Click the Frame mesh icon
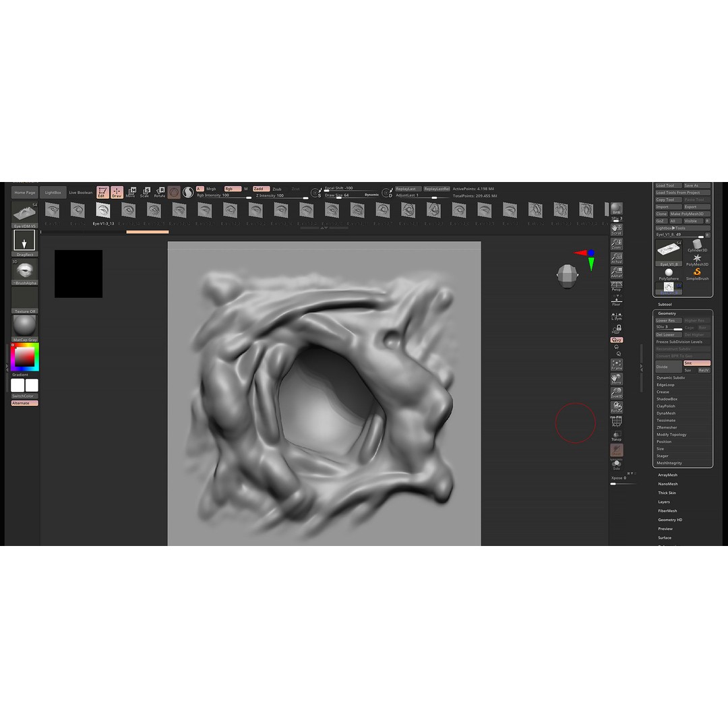Screen dimensions: 728x728 pos(617,365)
